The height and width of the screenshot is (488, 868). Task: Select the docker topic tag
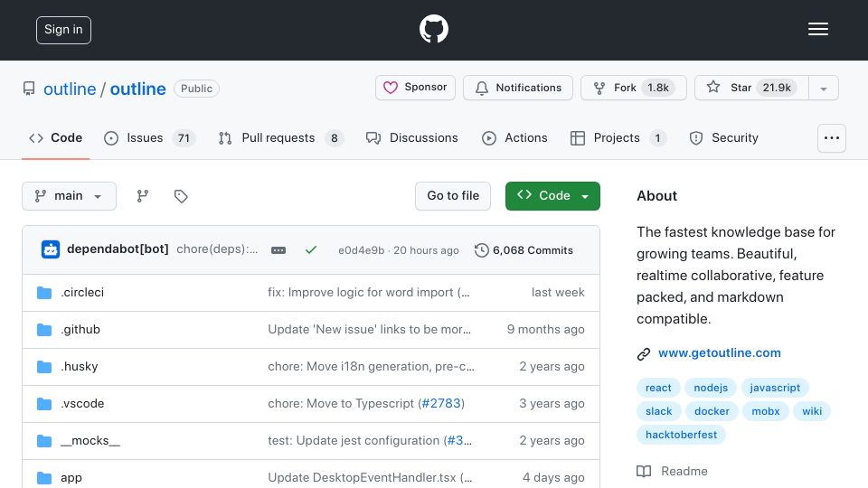(712, 411)
